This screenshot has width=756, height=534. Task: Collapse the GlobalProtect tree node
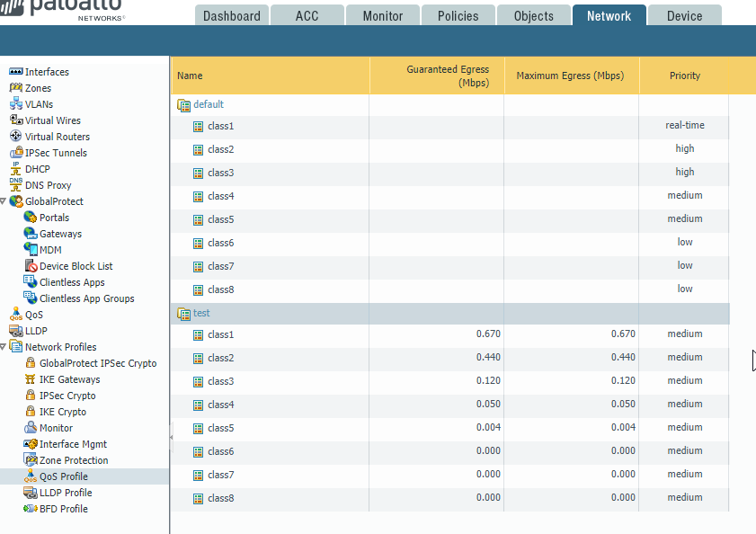click(x=4, y=201)
